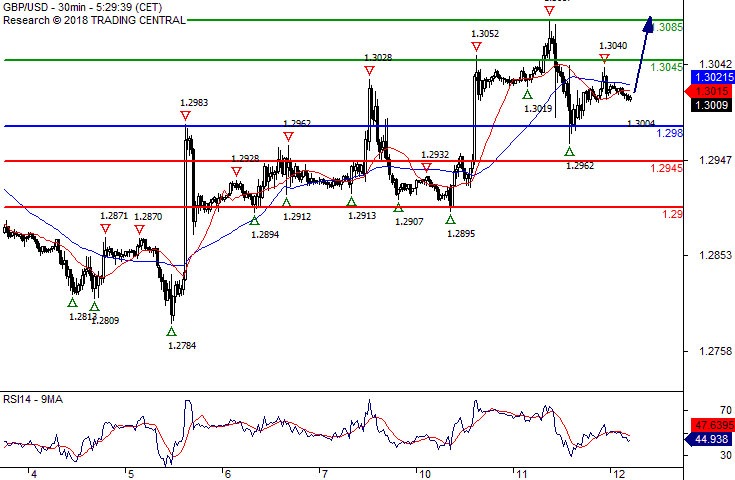Click the red 47.6395 RSI value tag
The image size is (735, 480).
pyautogui.click(x=713, y=426)
